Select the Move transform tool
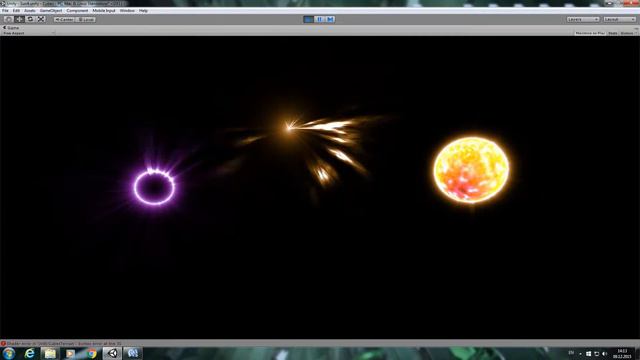 [19, 19]
